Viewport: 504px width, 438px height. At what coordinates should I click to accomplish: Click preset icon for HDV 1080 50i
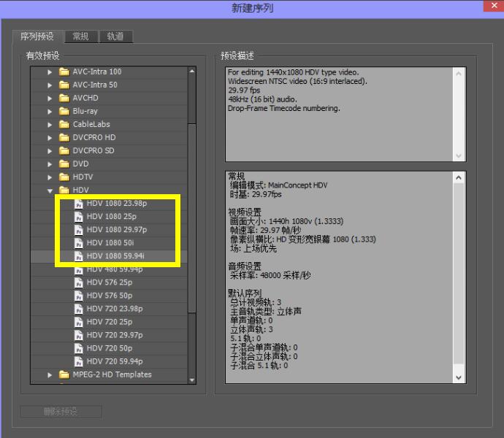click(78, 244)
